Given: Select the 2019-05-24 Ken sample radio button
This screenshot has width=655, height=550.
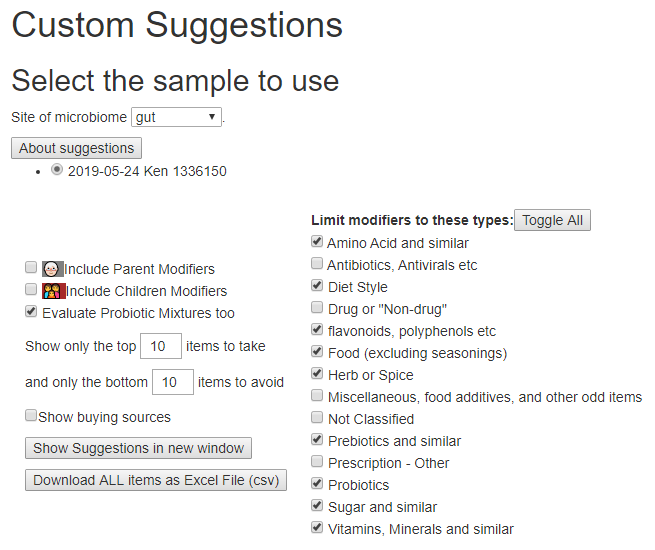Looking at the screenshot, I should coord(57,170).
